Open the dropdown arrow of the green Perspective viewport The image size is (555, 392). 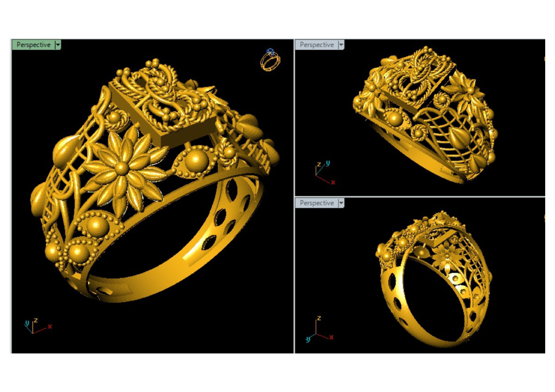(58, 45)
